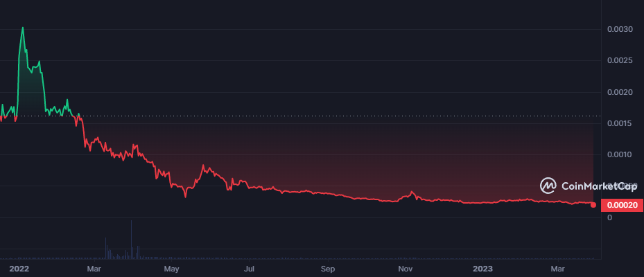Select the 2023 label on time axis
This screenshot has width=644, height=277.
point(482,267)
